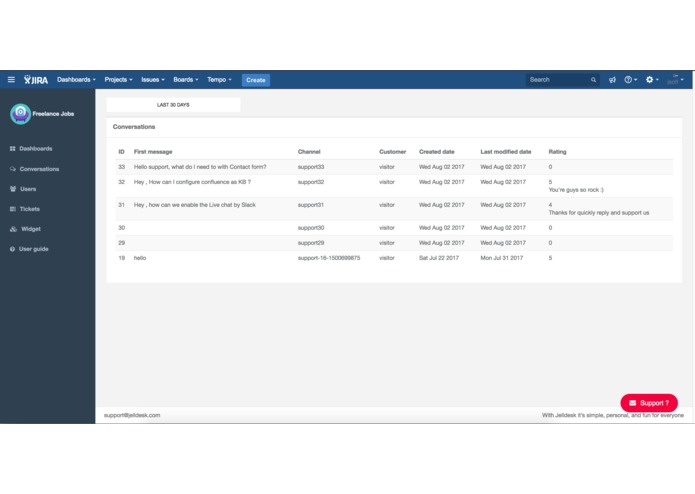Click channel support32

point(311,182)
